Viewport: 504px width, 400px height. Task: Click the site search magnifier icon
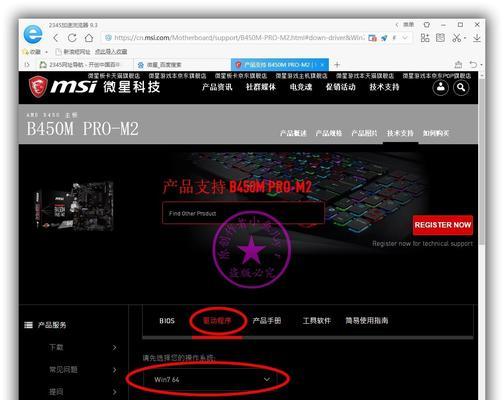[461, 88]
